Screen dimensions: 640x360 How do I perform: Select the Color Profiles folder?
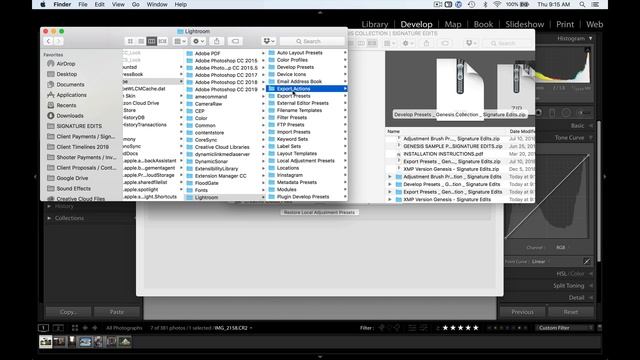coord(307,60)
